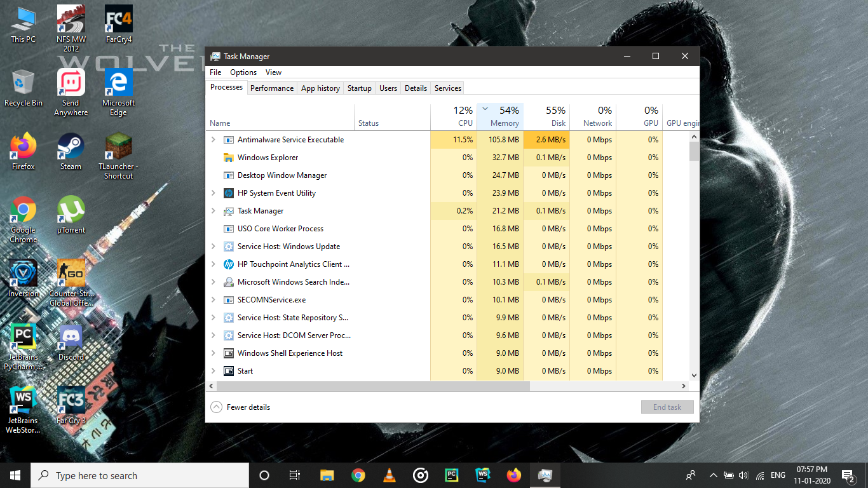Image resolution: width=868 pixels, height=488 pixels.
Task: Open This PC desktop icon
Action: [x=24, y=25]
